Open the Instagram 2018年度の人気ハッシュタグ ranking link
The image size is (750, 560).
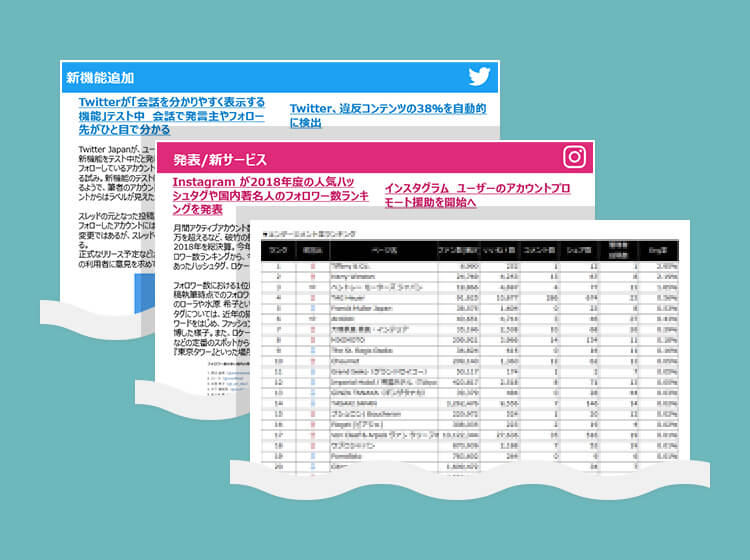270,196
